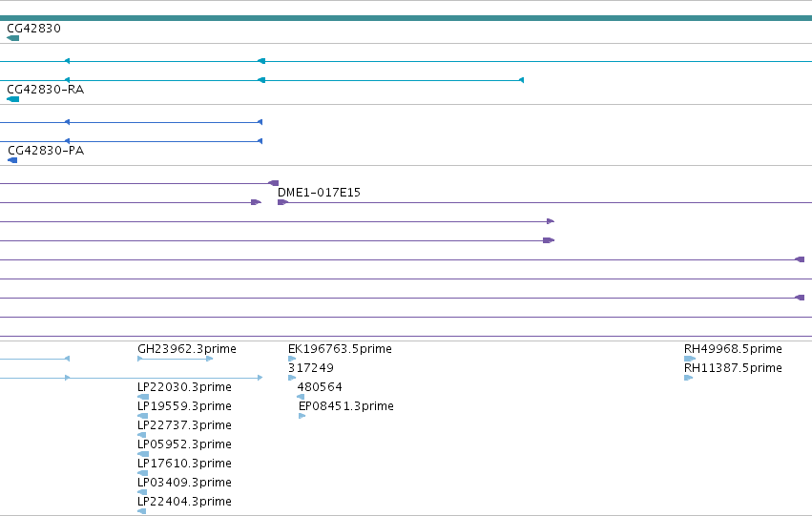
Task: Click the cyan arrow glyph under CG42830-RA
Action: (13, 99)
